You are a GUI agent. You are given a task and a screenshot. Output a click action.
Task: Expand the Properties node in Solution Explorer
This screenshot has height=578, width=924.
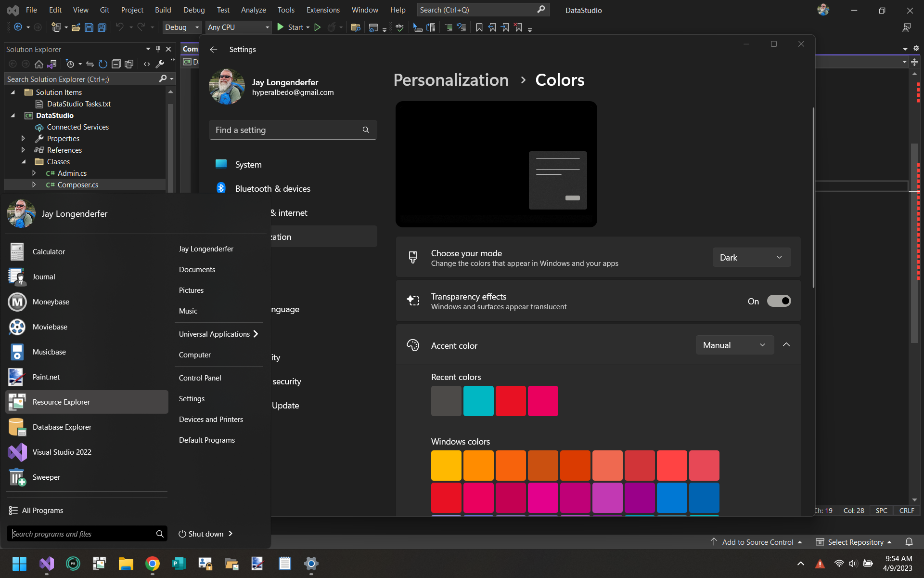point(23,139)
